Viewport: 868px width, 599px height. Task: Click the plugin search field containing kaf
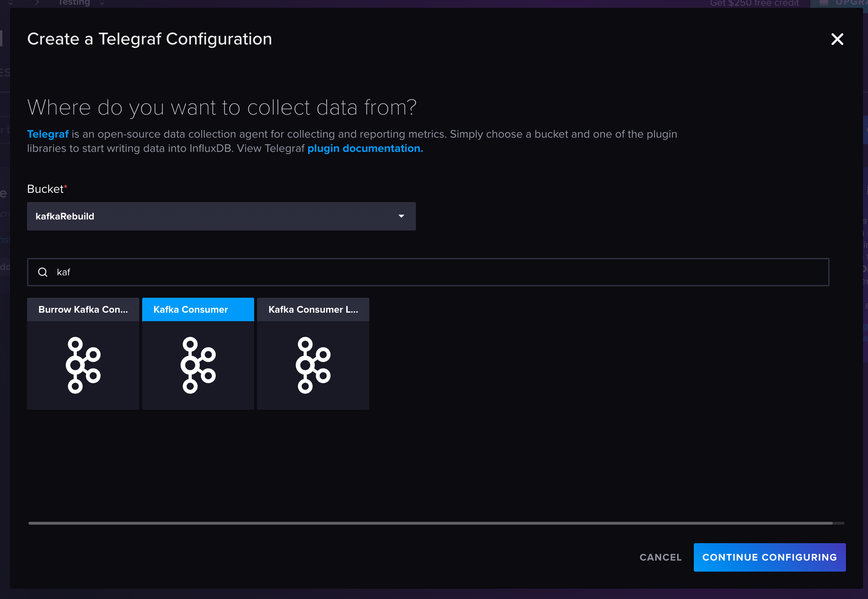(428, 272)
